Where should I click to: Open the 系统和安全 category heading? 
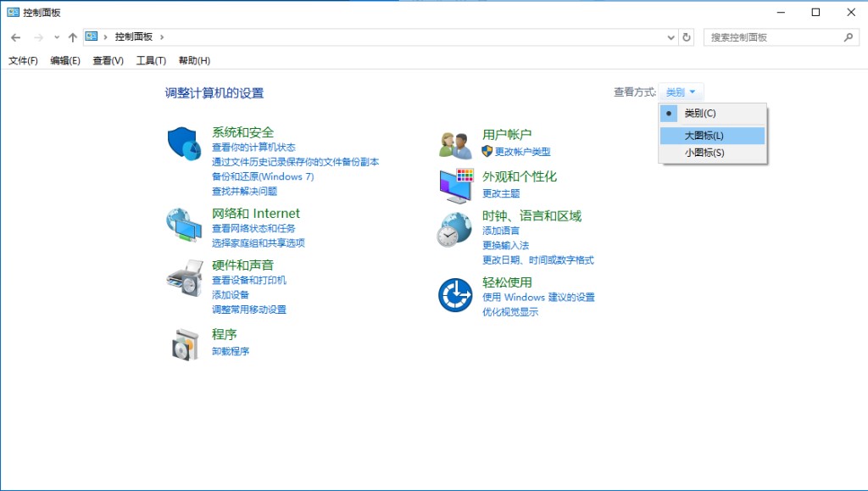(x=243, y=132)
